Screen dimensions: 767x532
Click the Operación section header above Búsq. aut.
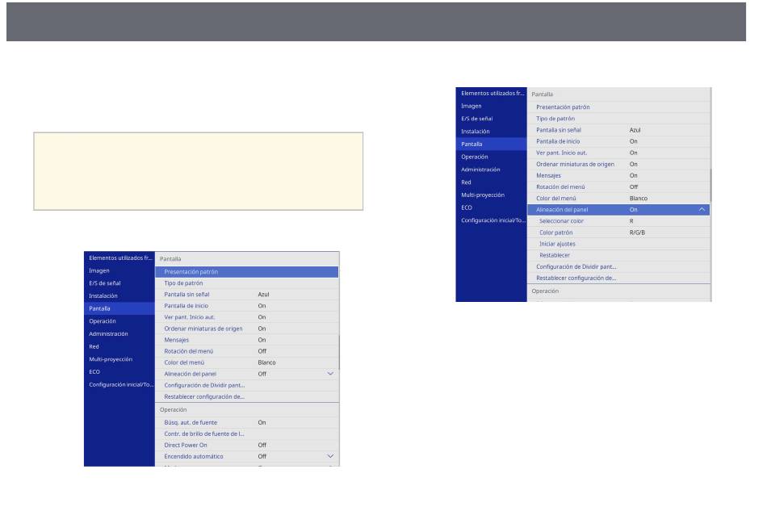point(173,409)
